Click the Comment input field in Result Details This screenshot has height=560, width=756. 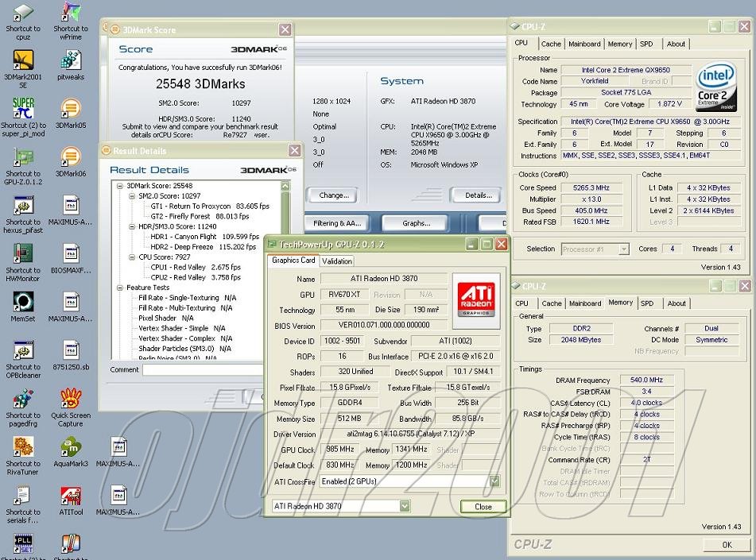pyautogui.click(x=203, y=369)
